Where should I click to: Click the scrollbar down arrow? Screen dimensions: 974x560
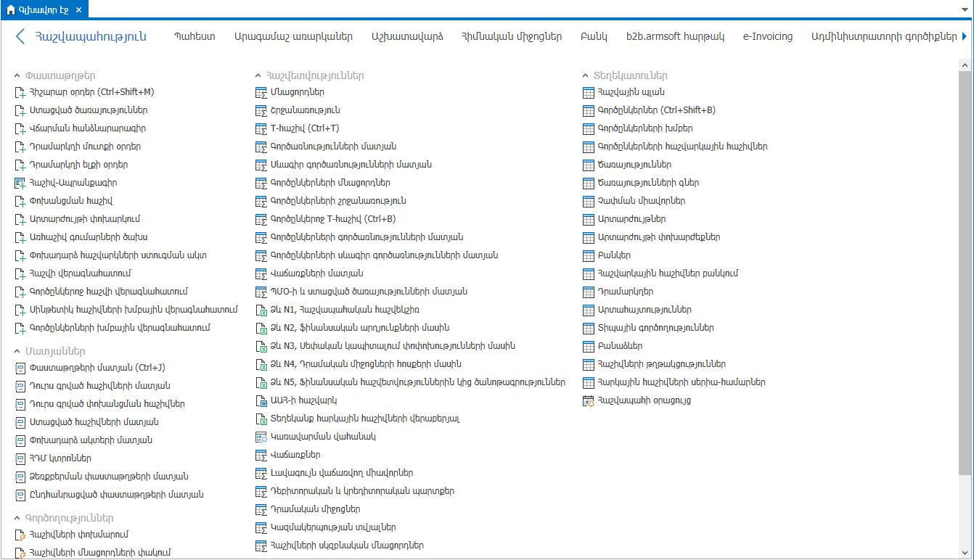pos(965,553)
